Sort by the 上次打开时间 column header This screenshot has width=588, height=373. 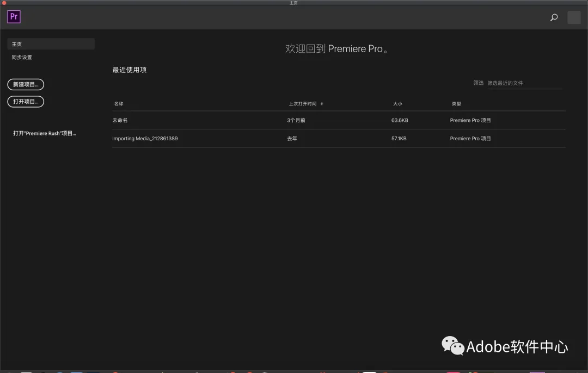pyautogui.click(x=303, y=104)
